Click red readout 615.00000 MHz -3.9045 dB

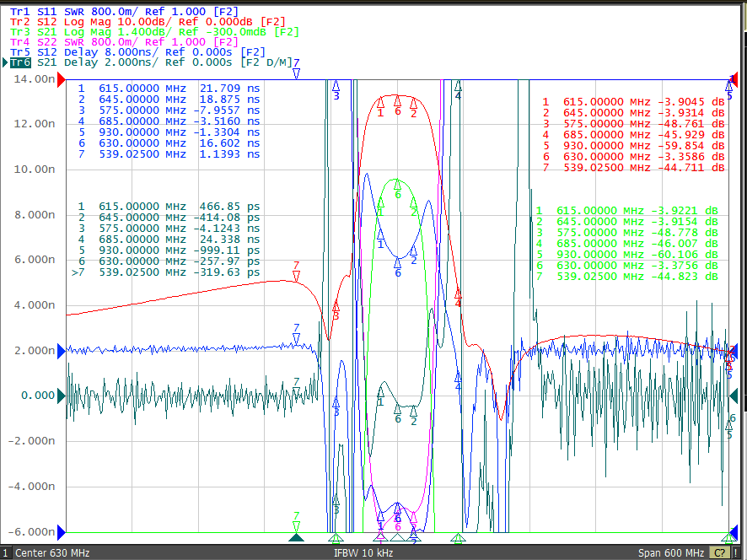633,101
